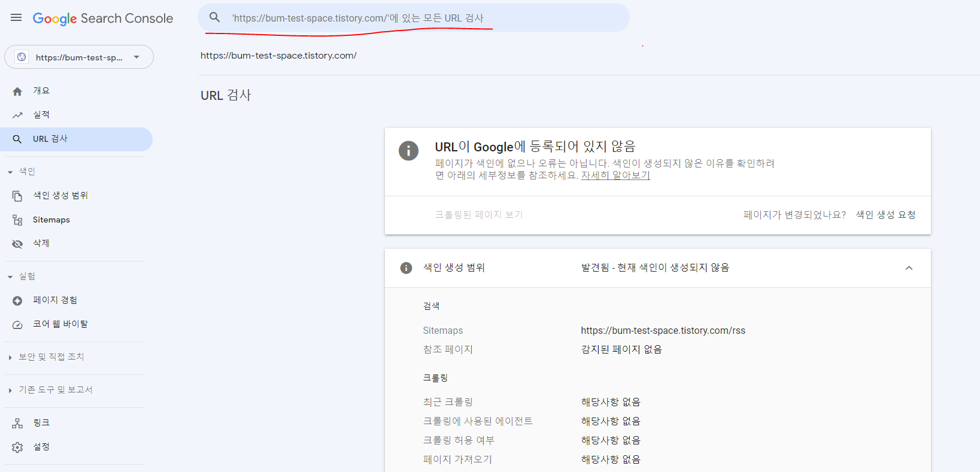
Task: Click the pages icon beside 색인 생성 범위
Action: (x=17, y=196)
